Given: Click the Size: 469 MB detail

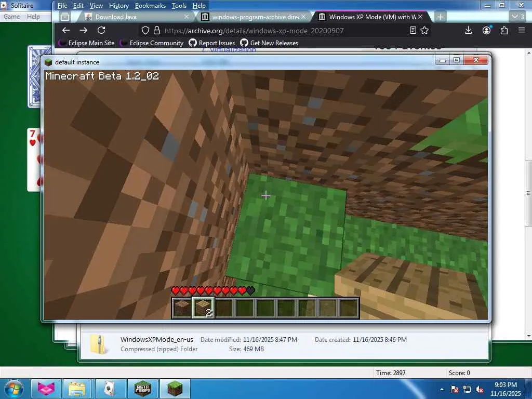Looking at the screenshot, I should (x=246, y=349).
